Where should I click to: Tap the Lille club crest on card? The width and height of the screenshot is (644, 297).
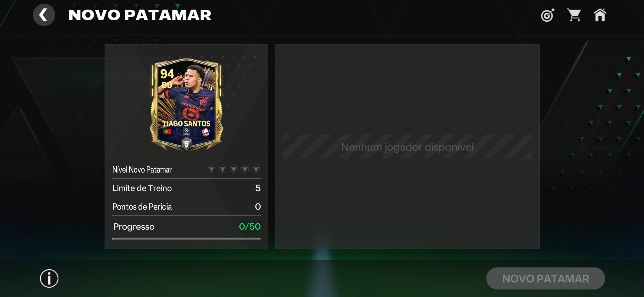click(206, 132)
